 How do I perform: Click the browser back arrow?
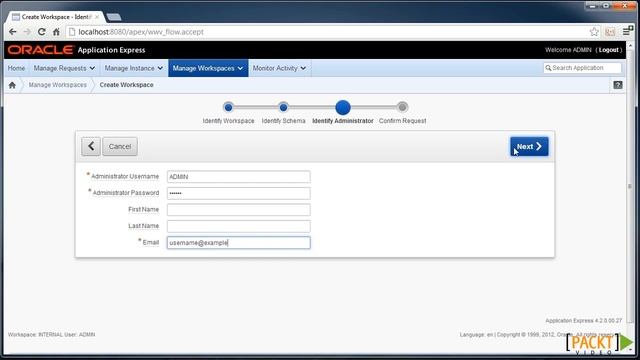coord(13,32)
